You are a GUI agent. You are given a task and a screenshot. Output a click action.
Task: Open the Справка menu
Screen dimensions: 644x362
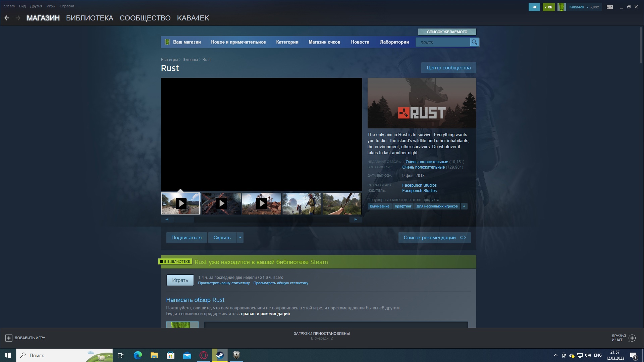click(x=67, y=6)
